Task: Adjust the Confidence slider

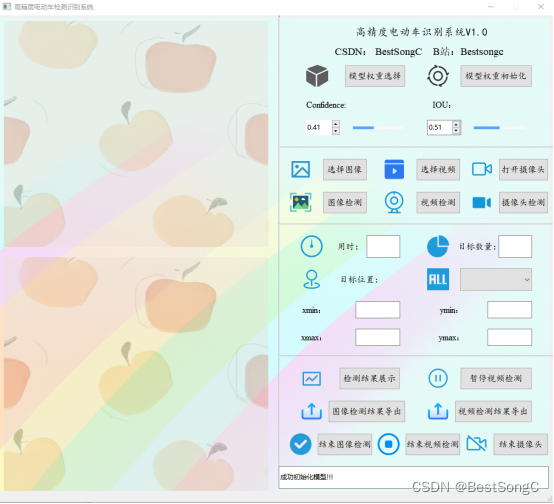Action: point(378,128)
